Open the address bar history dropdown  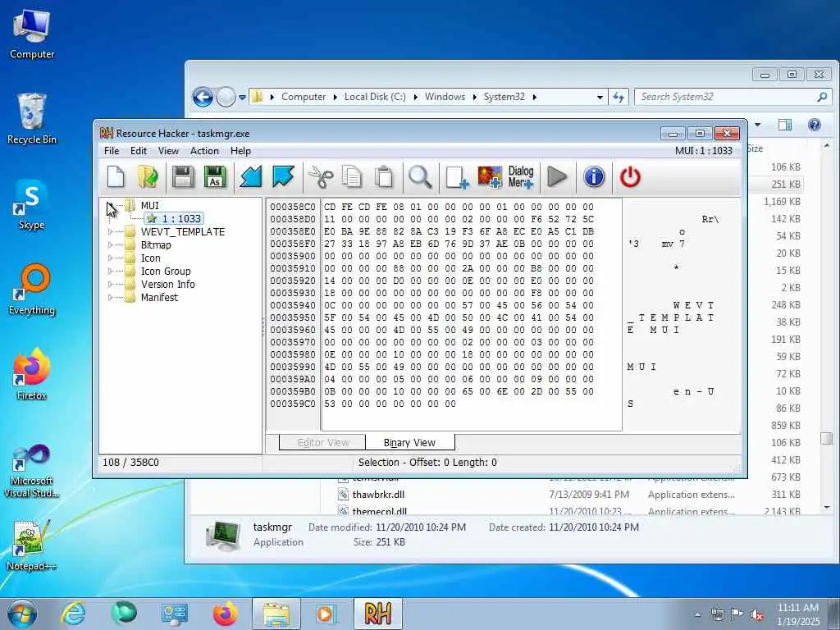coord(600,98)
